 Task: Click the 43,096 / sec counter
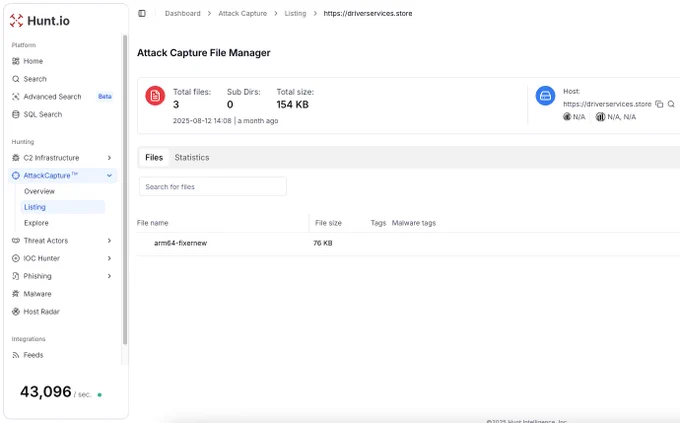(56, 392)
